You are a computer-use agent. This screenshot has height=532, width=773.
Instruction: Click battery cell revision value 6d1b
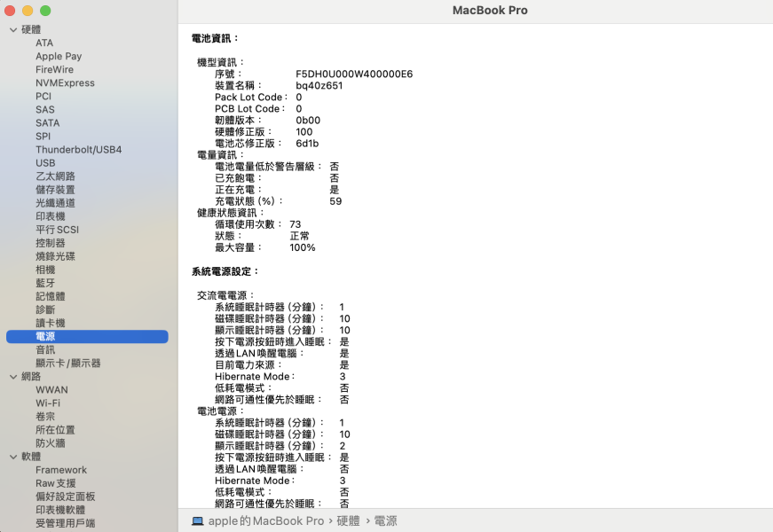tap(307, 144)
